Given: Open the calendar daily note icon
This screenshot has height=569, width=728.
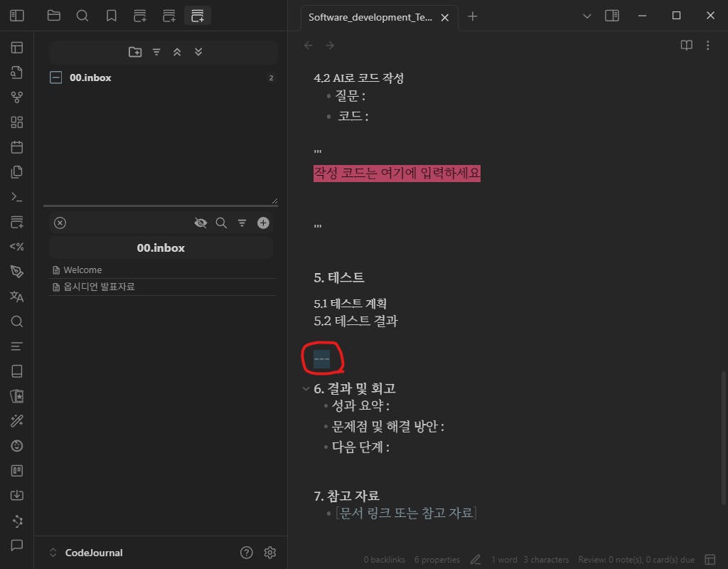Looking at the screenshot, I should (17, 147).
